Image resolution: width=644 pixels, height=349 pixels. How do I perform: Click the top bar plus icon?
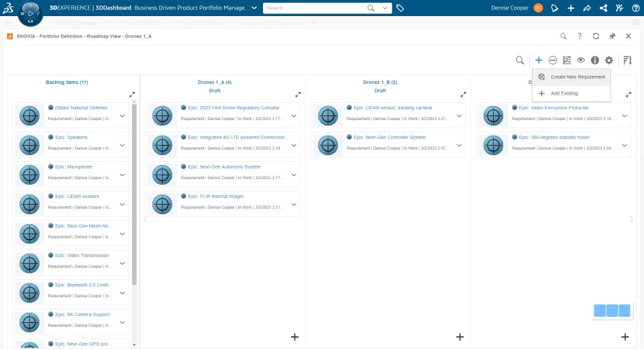[x=571, y=8]
